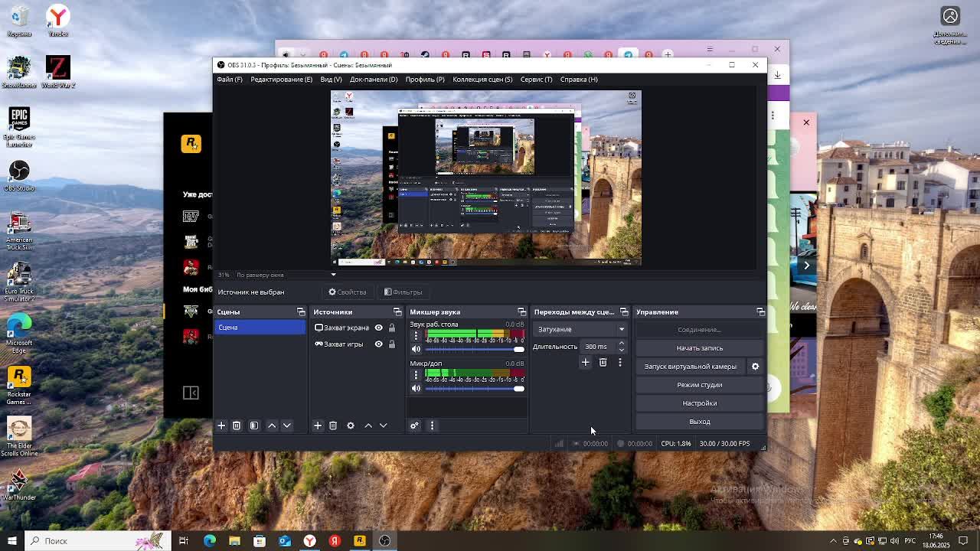Screen dimensions: 980x551
Task: Open scene filters icon in Сцены toolbar
Action: 254,425
